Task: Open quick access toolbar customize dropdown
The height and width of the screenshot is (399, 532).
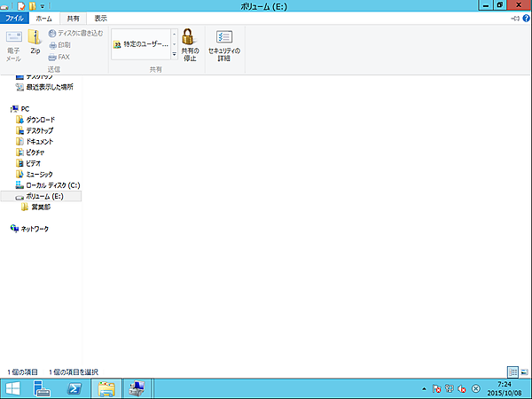Action: click(43, 6)
